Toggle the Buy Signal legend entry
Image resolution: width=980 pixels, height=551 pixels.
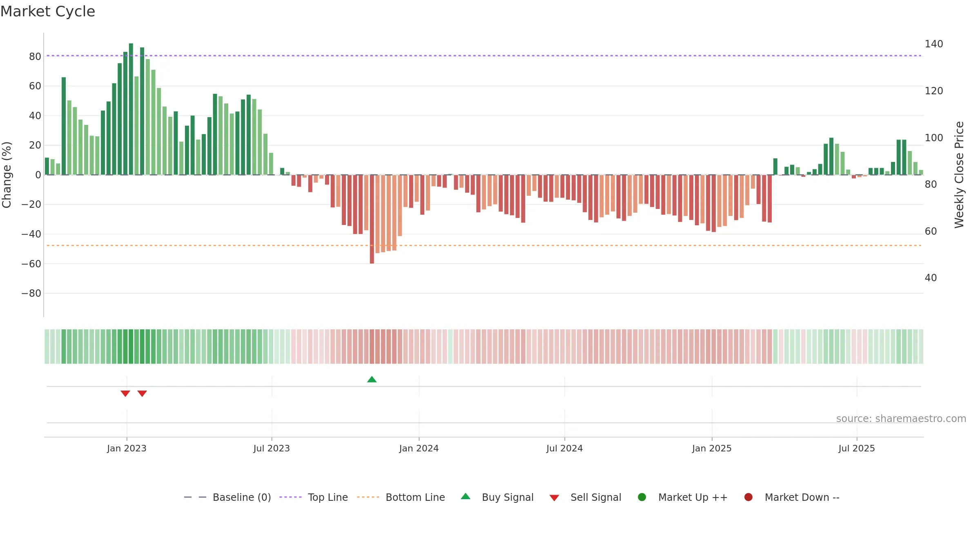497,497
